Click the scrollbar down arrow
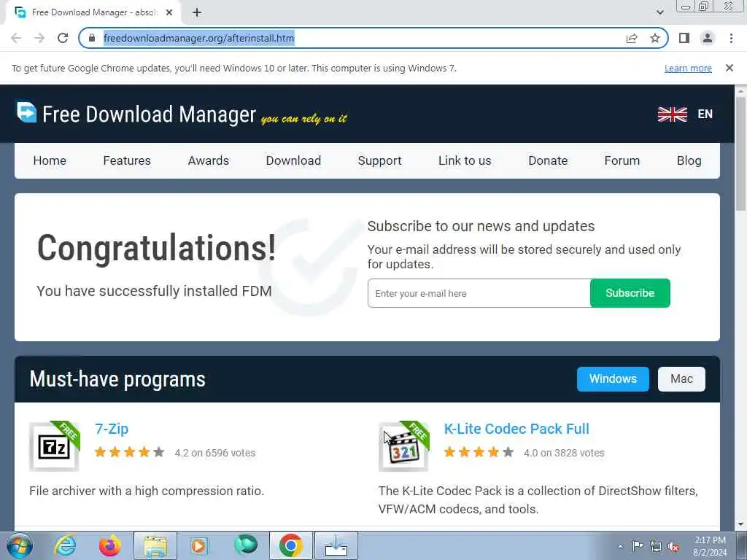 pos(740,525)
